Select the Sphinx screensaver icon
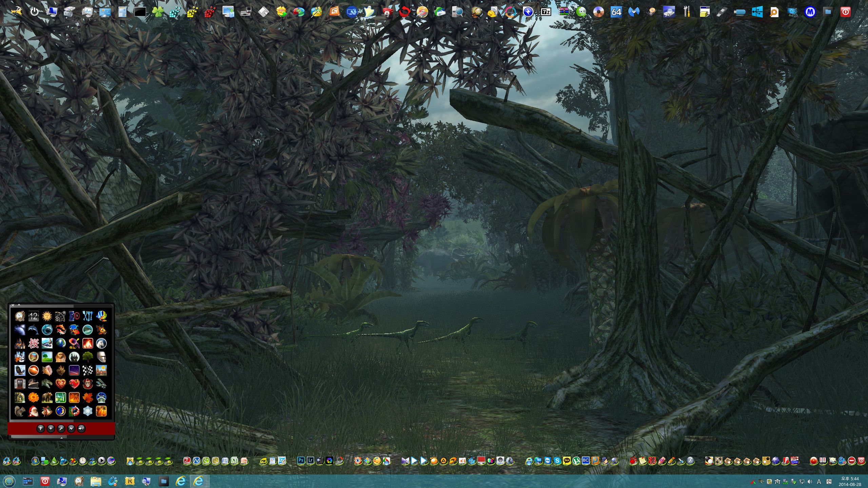The height and width of the screenshot is (488, 868). click(x=60, y=357)
